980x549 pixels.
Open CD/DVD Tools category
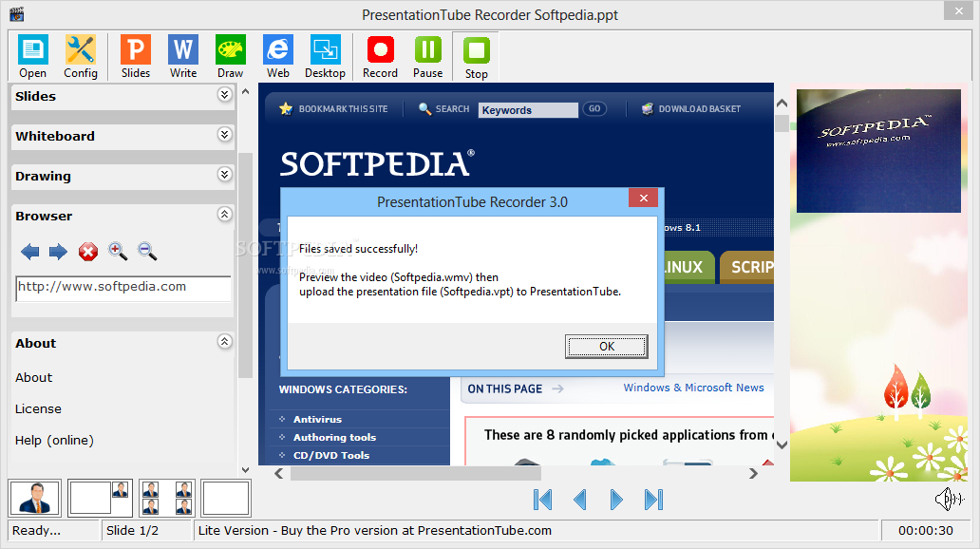pos(331,456)
